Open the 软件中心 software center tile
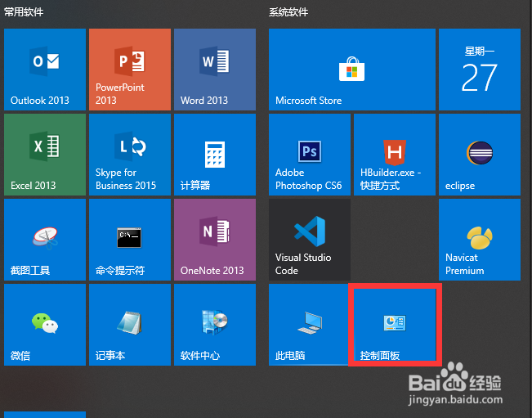This screenshot has width=532, height=418. (215, 325)
